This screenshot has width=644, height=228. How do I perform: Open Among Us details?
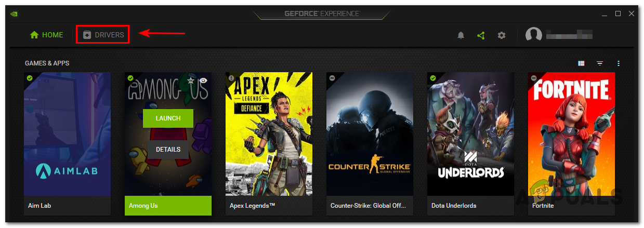coord(168,149)
